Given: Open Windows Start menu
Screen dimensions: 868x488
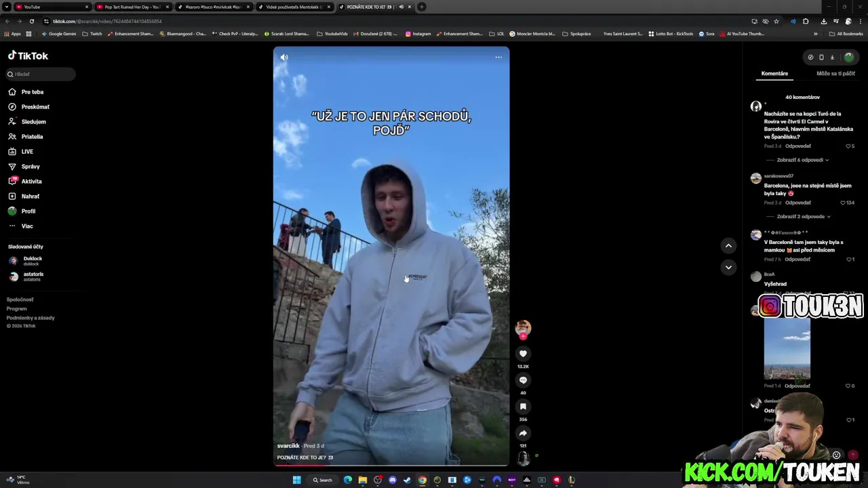Looking at the screenshot, I should coord(296,480).
